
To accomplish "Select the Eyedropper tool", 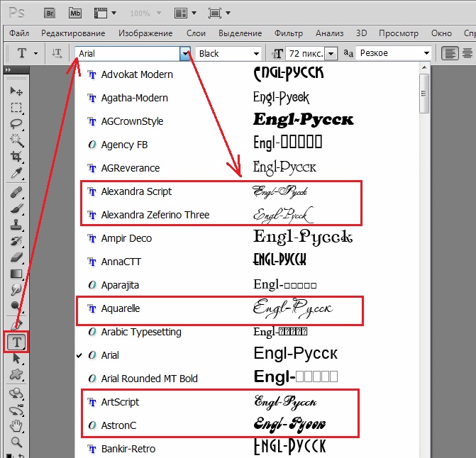I will [16, 173].
